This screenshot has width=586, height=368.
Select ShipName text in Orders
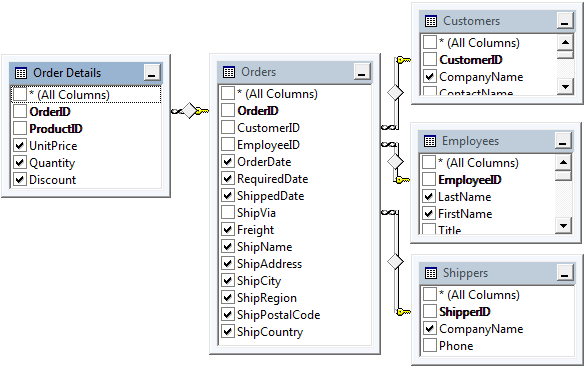(x=265, y=247)
